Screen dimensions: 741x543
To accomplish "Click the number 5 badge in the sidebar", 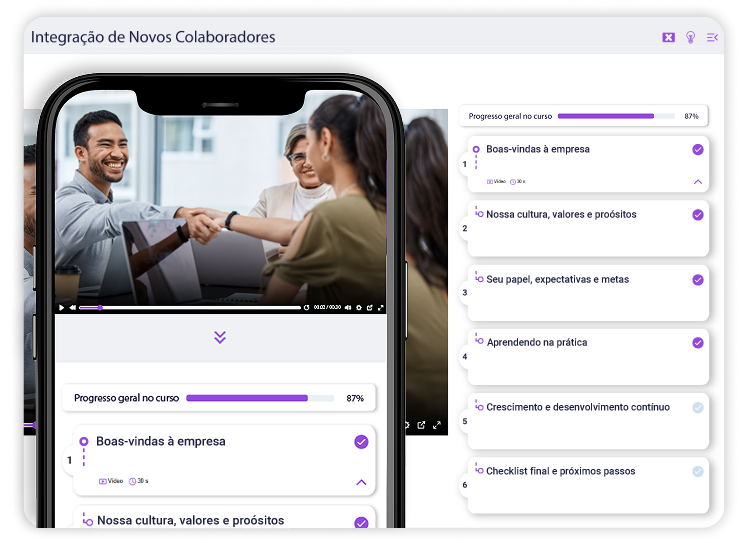I will click(465, 422).
